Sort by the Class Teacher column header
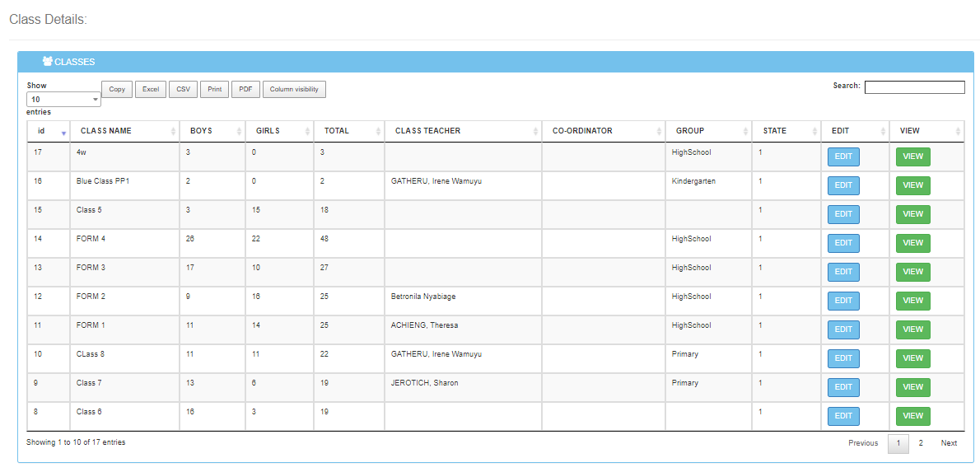 [x=427, y=131]
